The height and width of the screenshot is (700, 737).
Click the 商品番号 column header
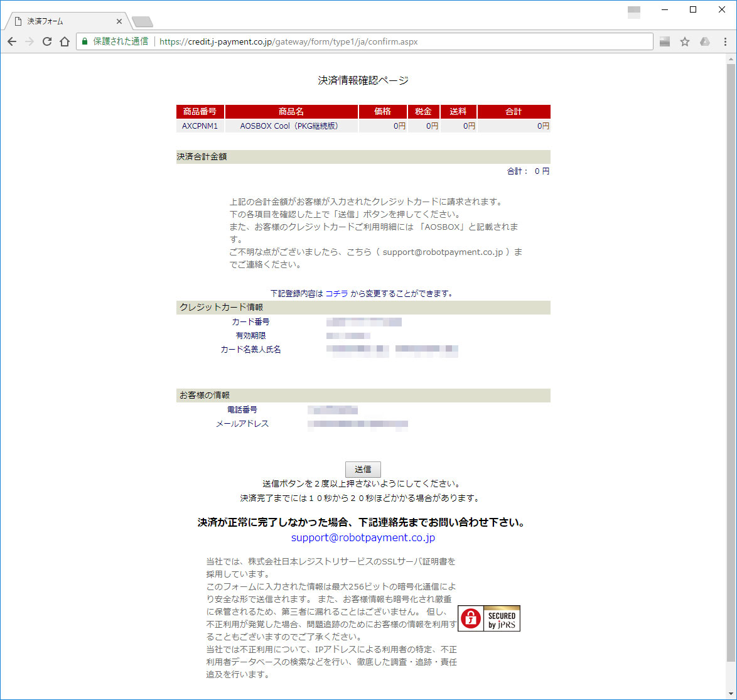200,111
